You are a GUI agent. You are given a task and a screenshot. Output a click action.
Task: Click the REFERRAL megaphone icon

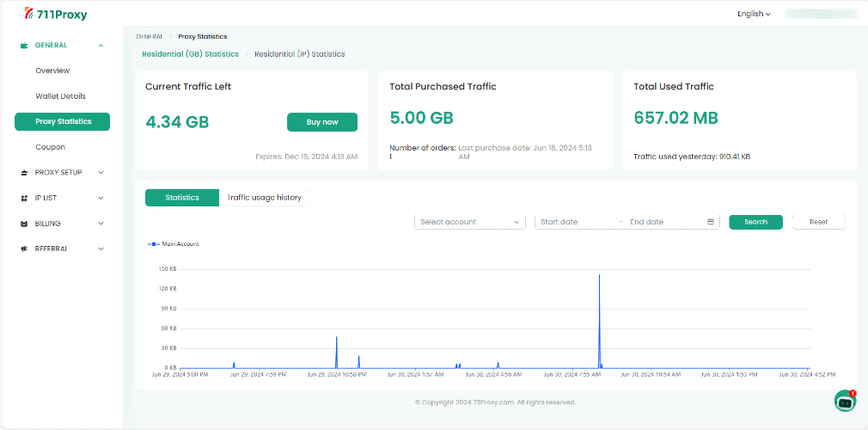coord(24,249)
